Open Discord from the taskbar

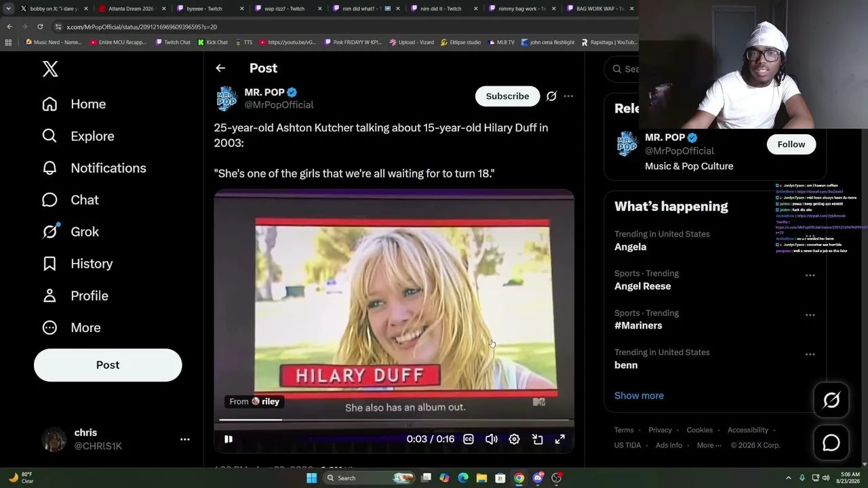[538, 478]
